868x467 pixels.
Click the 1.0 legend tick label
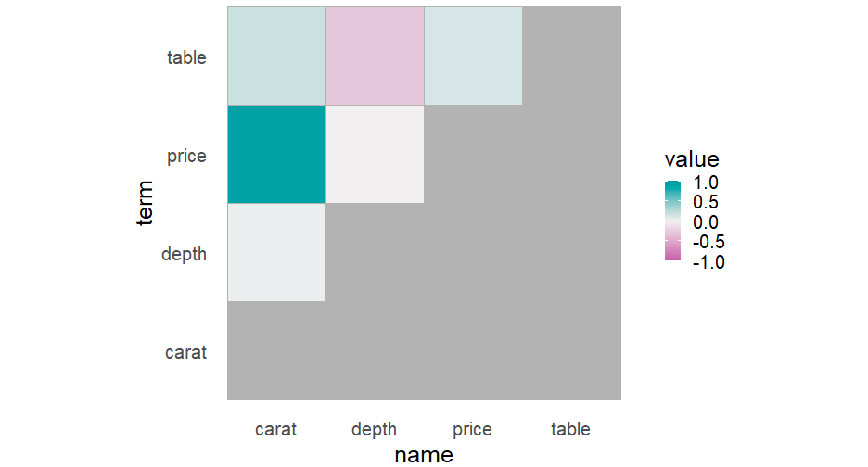[x=705, y=183]
